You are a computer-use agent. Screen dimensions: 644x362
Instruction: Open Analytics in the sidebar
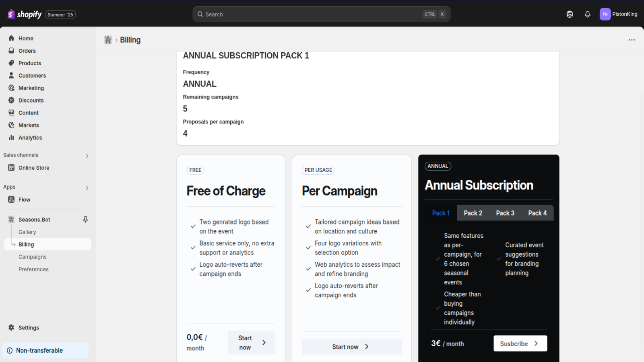tap(30, 138)
